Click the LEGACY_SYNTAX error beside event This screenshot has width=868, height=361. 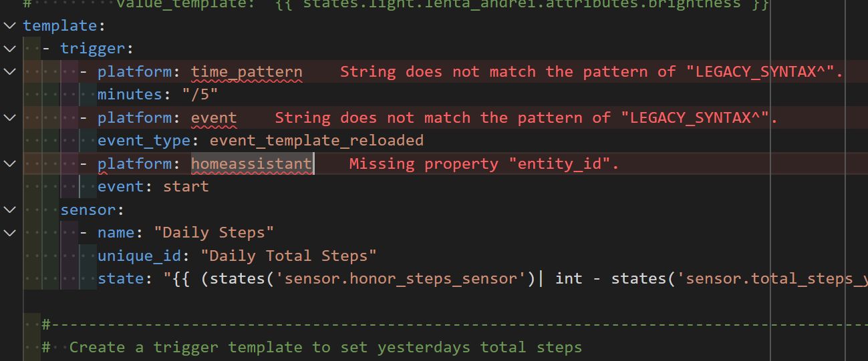pyautogui.click(x=527, y=118)
